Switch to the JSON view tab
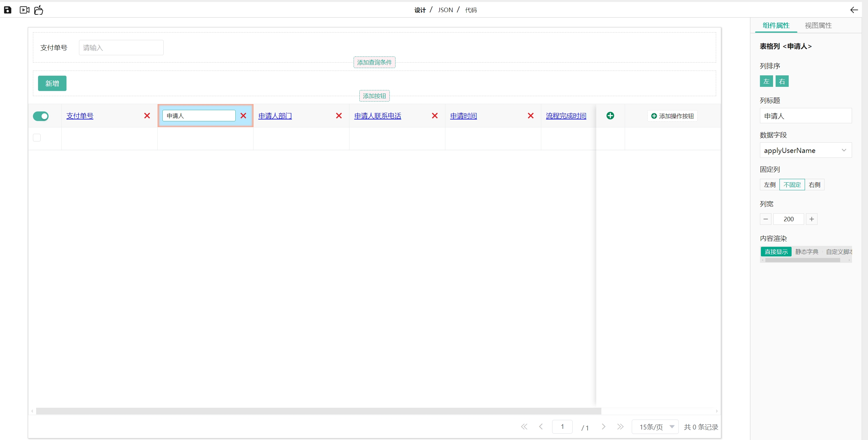Viewport: 868px width, 440px height. coord(445,10)
